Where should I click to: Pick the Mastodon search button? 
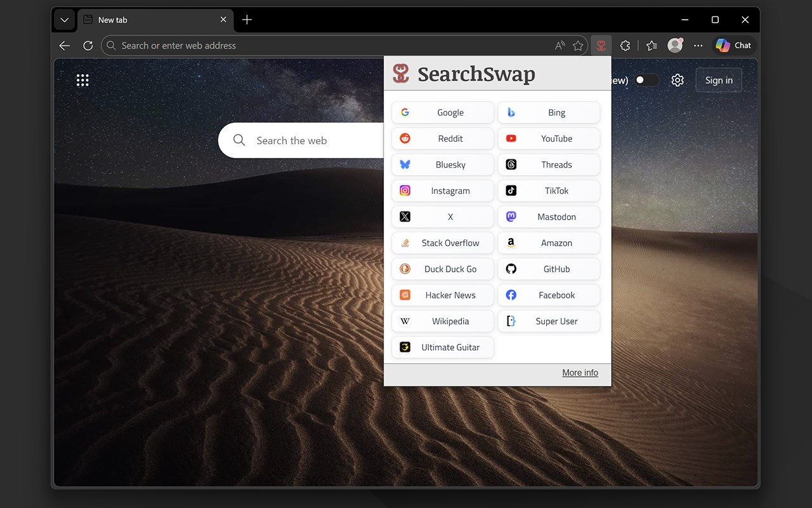click(x=549, y=217)
